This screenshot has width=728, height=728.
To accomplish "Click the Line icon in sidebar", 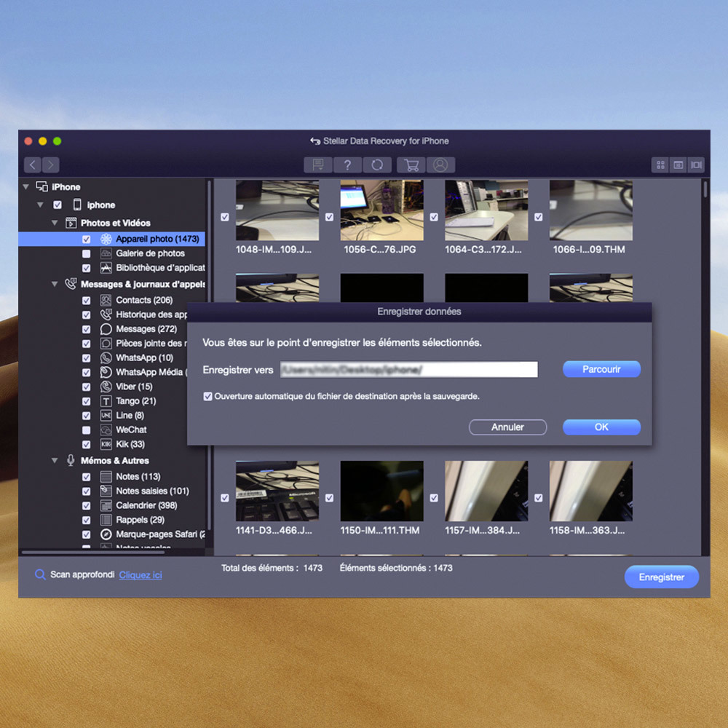I will point(106,415).
